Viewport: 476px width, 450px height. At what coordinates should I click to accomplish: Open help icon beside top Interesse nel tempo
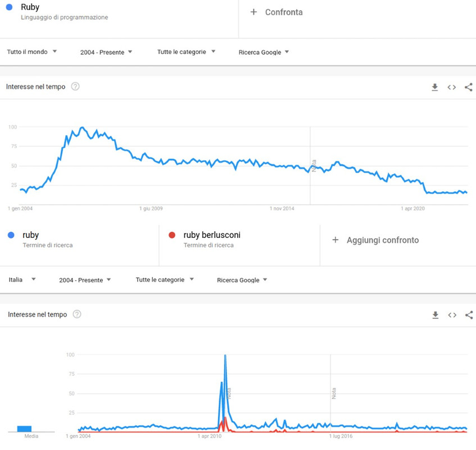tap(75, 87)
